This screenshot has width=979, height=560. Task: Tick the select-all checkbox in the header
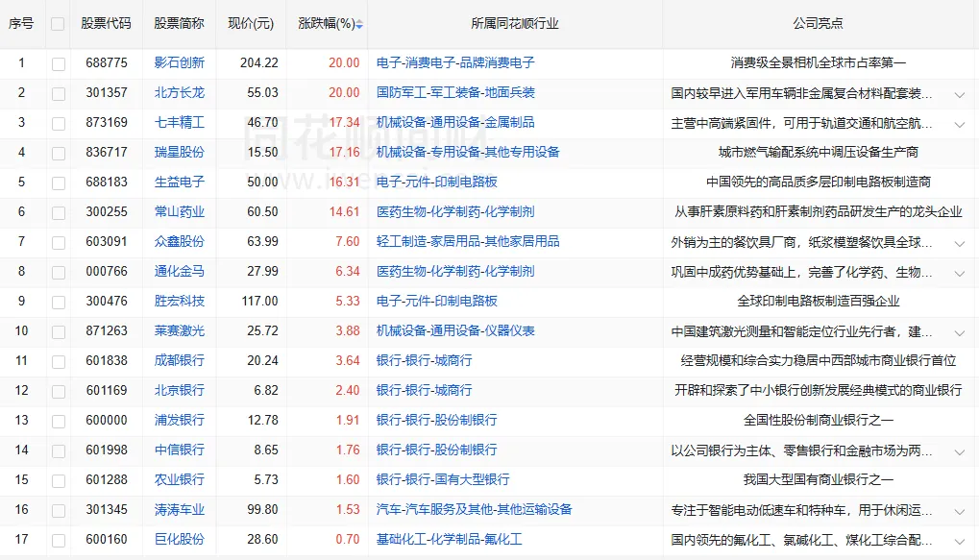[58, 24]
